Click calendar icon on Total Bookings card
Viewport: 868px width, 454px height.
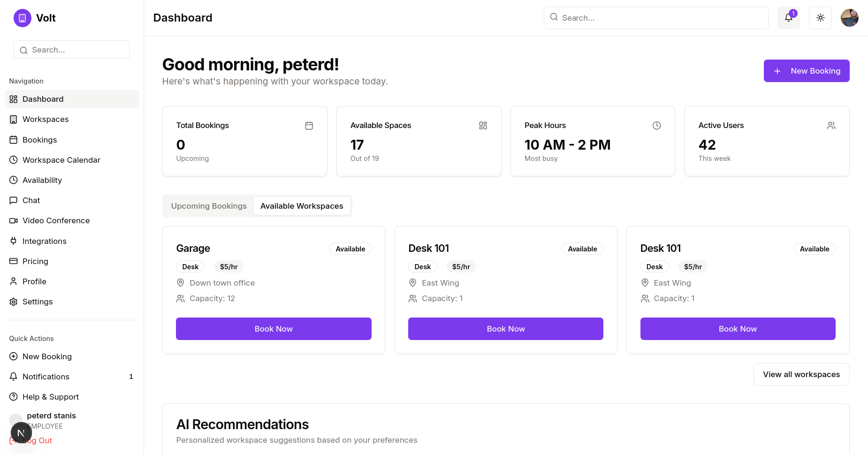pyautogui.click(x=309, y=126)
